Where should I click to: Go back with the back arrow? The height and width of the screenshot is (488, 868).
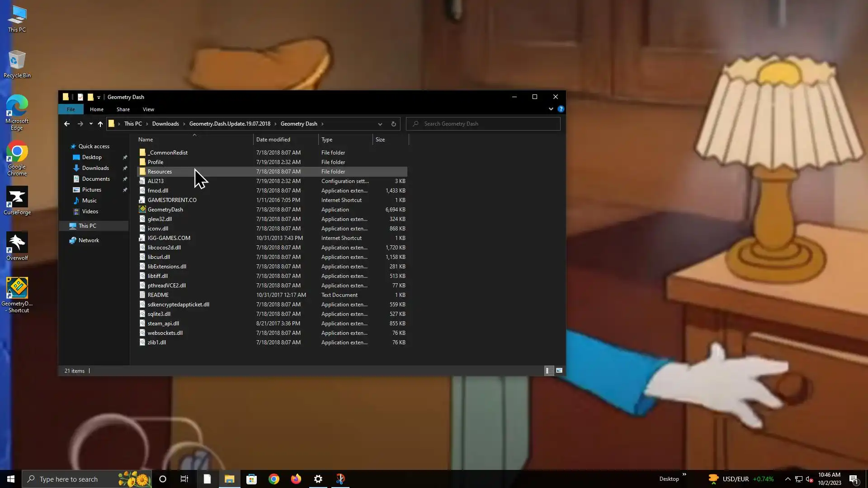point(67,124)
